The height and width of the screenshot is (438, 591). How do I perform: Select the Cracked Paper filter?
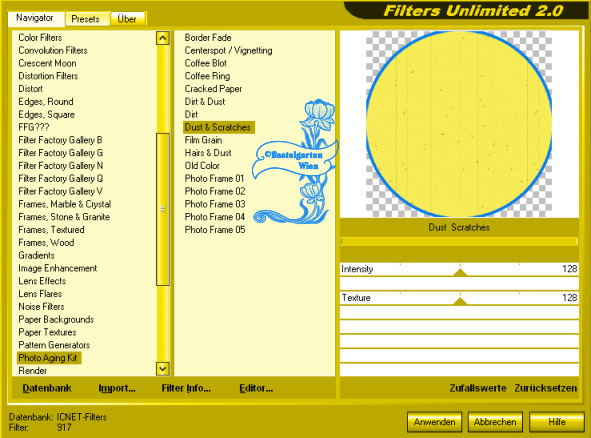[x=213, y=89]
